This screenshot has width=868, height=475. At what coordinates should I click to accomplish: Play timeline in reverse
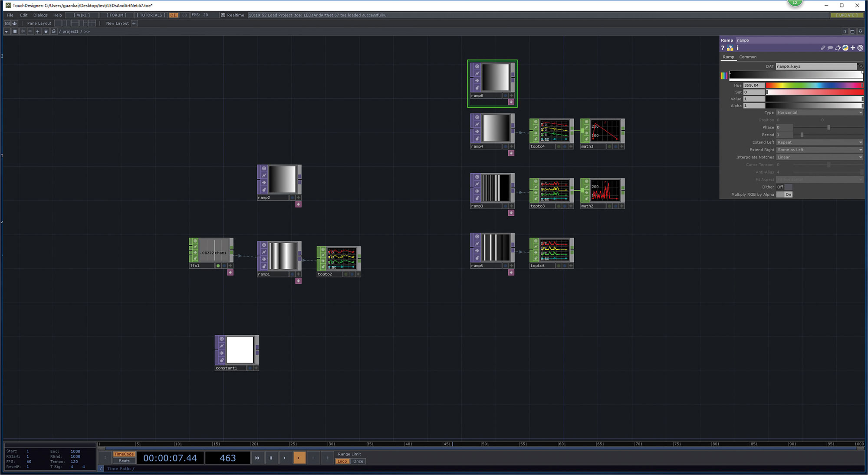point(285,458)
